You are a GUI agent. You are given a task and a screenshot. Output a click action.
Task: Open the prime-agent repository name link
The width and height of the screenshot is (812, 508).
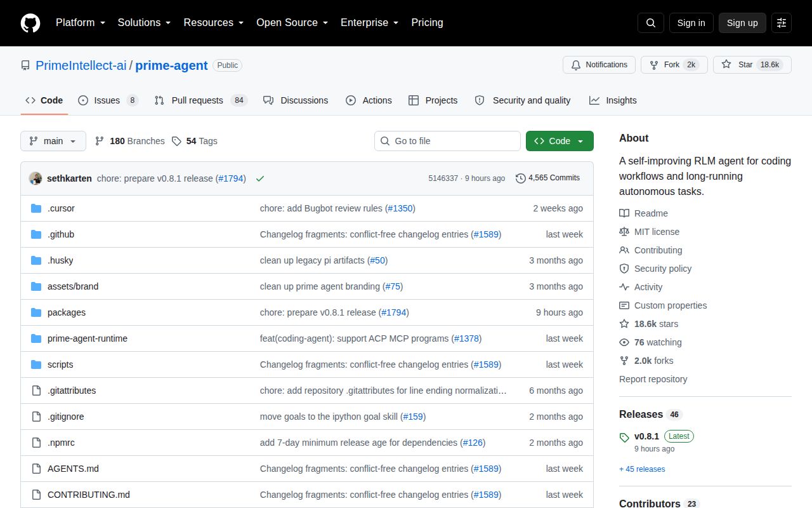tap(171, 65)
